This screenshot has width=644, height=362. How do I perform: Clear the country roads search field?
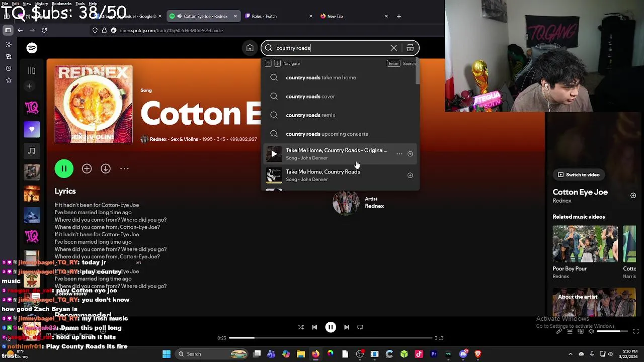pyautogui.click(x=393, y=48)
